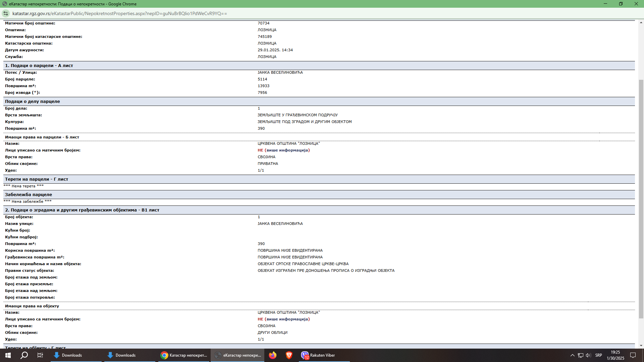644x362 pixels.
Task: Open Task View on taskbar
Action: pyautogui.click(x=40, y=355)
